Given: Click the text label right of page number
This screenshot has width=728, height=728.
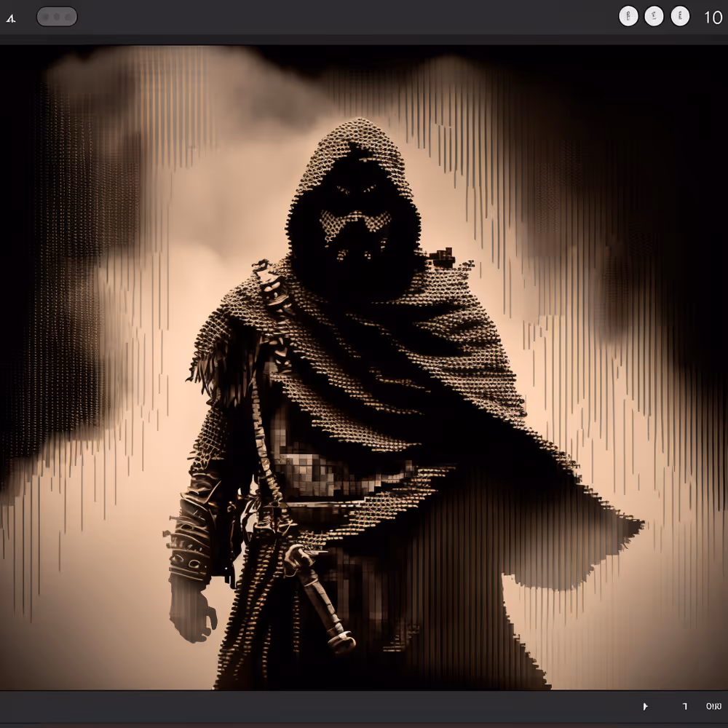Looking at the screenshot, I should tap(713, 706).
